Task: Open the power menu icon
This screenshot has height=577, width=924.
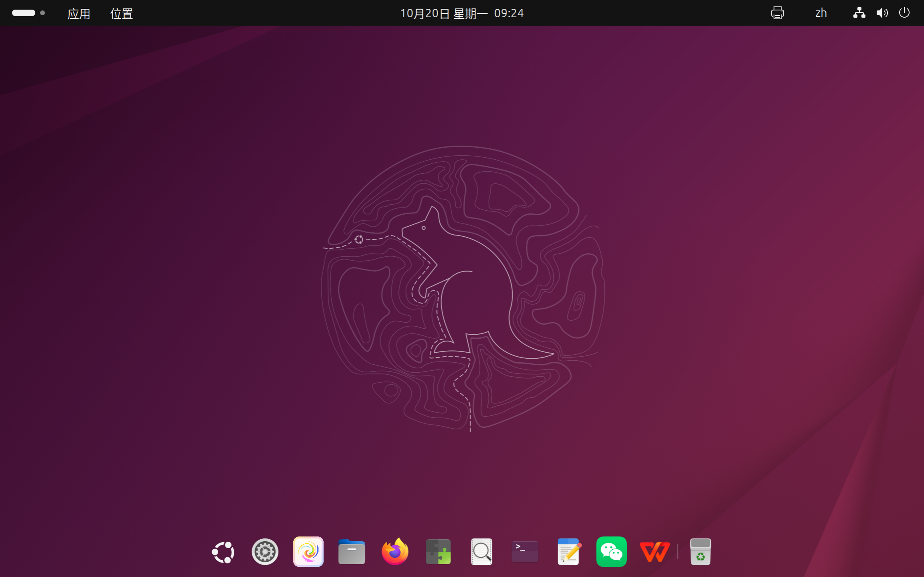Action: tap(904, 13)
